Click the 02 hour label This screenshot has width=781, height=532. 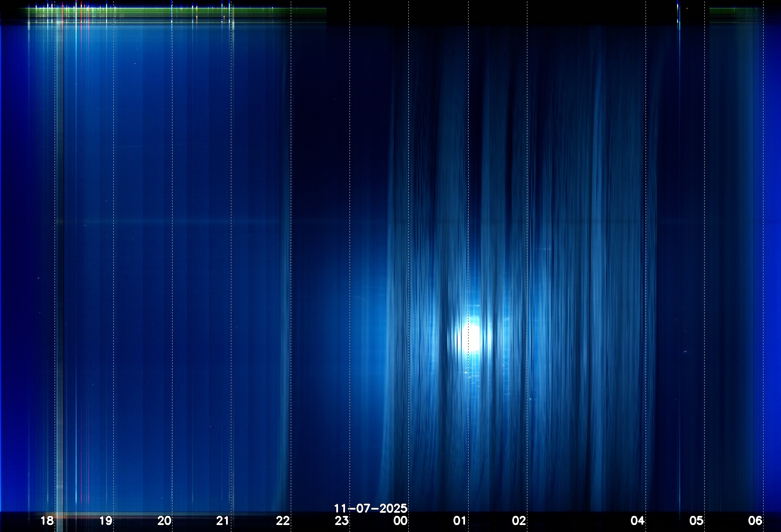pos(519,521)
